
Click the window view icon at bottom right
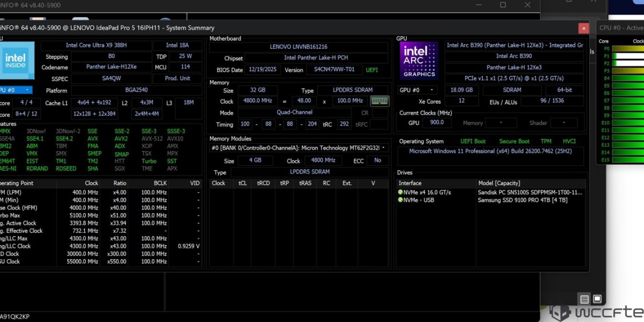(x=597, y=299)
